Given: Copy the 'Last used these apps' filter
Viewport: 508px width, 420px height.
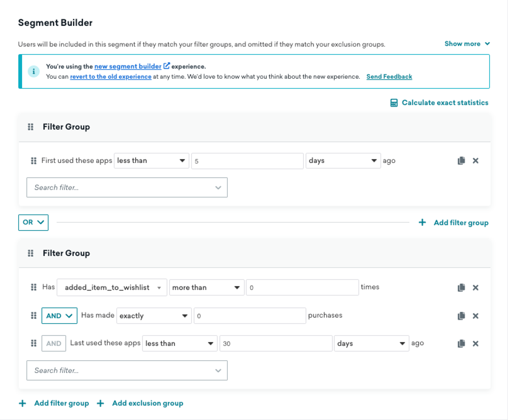Looking at the screenshot, I should (x=461, y=343).
